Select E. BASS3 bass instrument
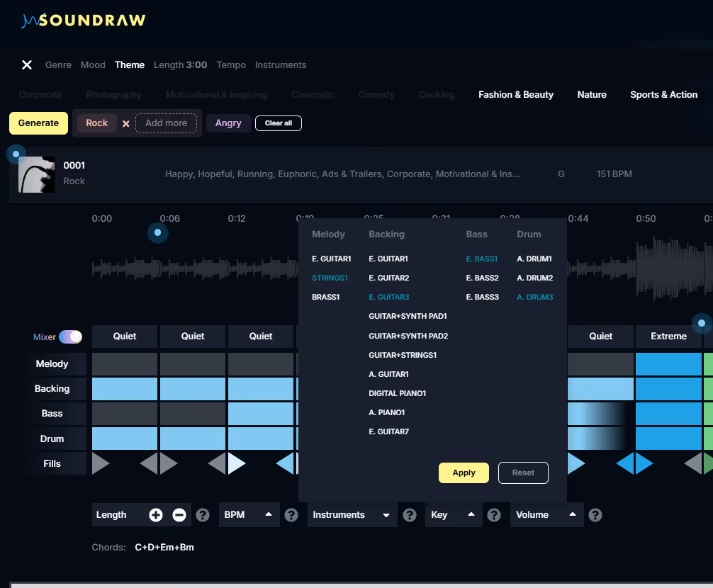This screenshot has width=713, height=588. (483, 297)
